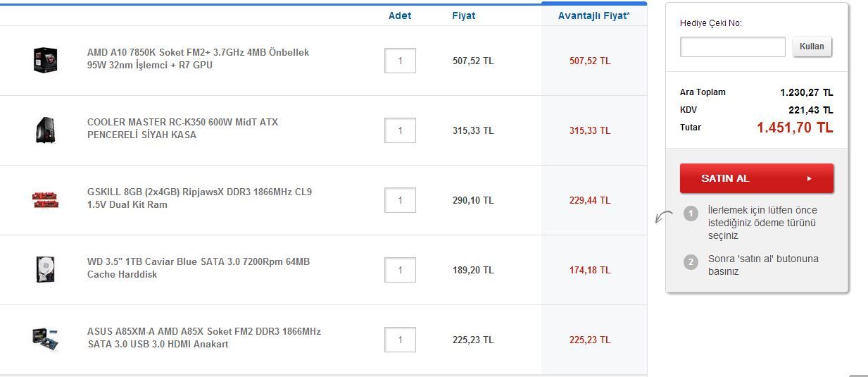
Task: Click the curved arrow beside payment instructions
Action: click(x=663, y=217)
